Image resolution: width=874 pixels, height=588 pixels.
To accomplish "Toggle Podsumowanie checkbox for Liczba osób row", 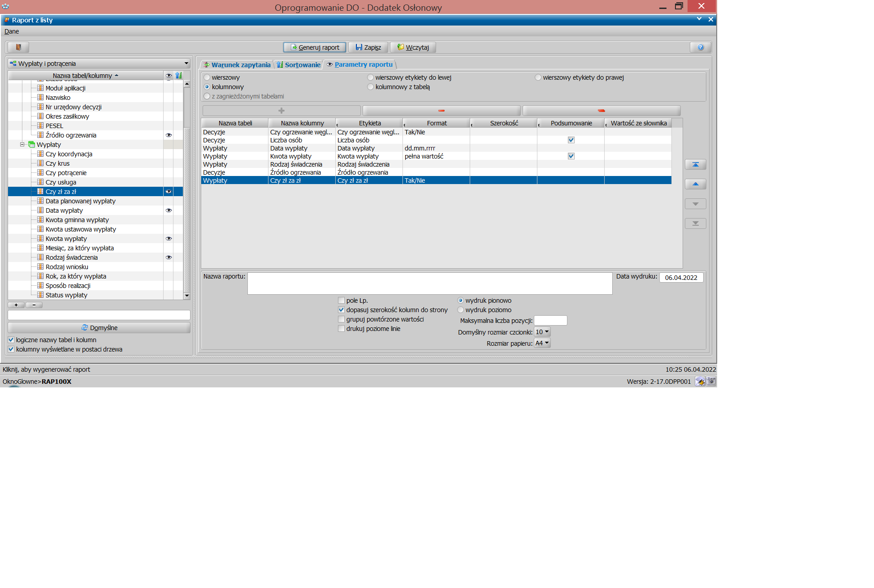I will [571, 140].
